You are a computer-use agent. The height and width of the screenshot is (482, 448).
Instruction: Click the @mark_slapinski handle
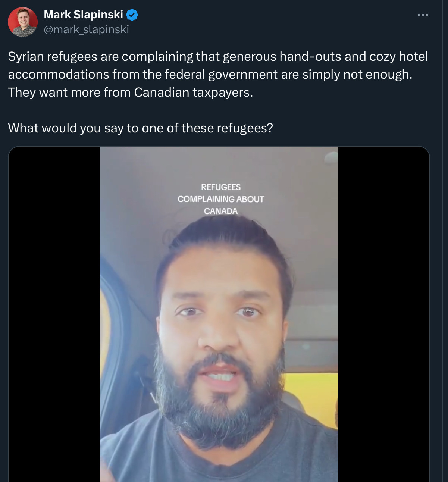[86, 29]
